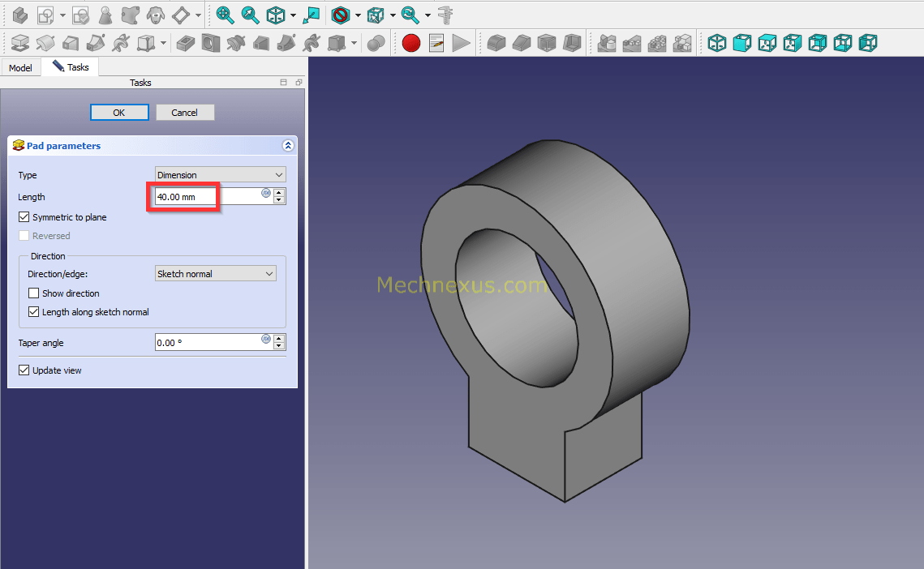Image resolution: width=924 pixels, height=569 pixels.
Task: Click the Fit All zoom icon
Action: click(x=225, y=15)
